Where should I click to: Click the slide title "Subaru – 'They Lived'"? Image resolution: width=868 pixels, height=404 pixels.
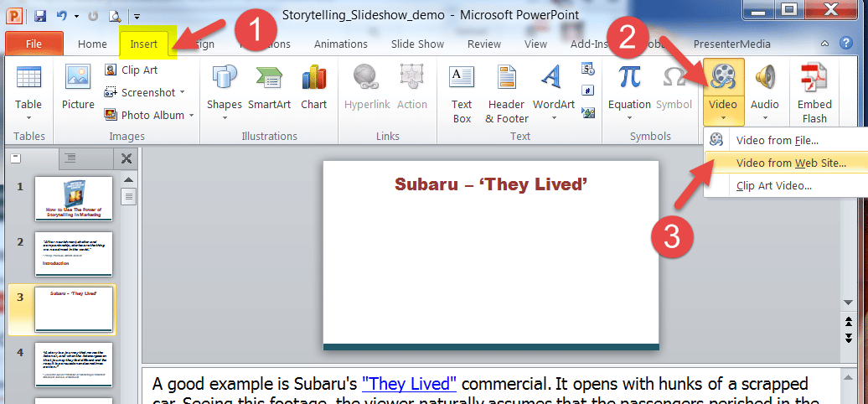[491, 184]
